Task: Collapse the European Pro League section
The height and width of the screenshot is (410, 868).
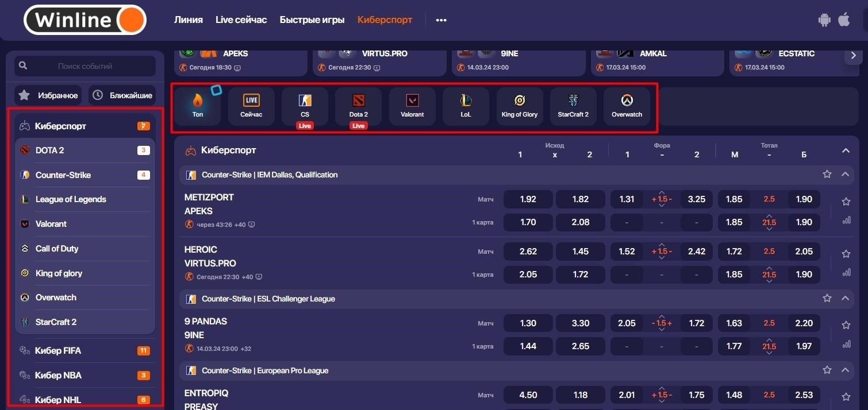Action: pyautogui.click(x=845, y=370)
